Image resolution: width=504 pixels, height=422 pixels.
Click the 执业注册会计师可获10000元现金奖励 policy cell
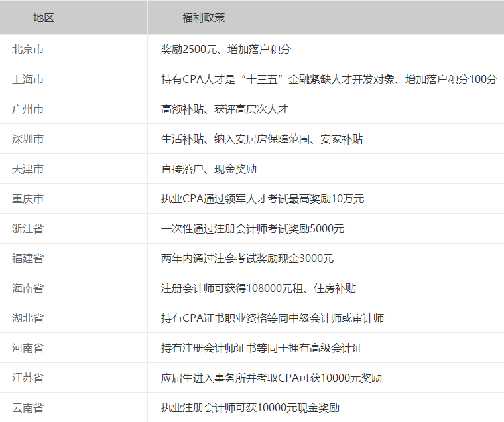[x=250, y=407]
